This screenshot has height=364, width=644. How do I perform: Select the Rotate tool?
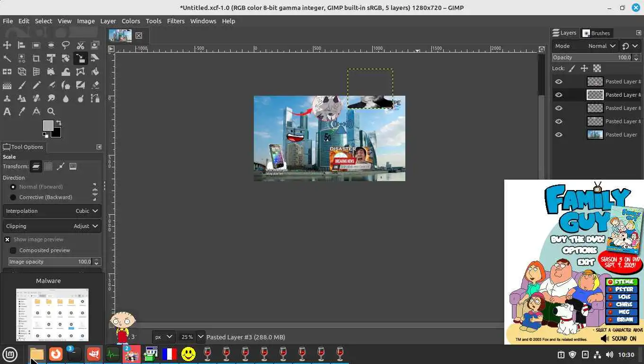pos(66,58)
